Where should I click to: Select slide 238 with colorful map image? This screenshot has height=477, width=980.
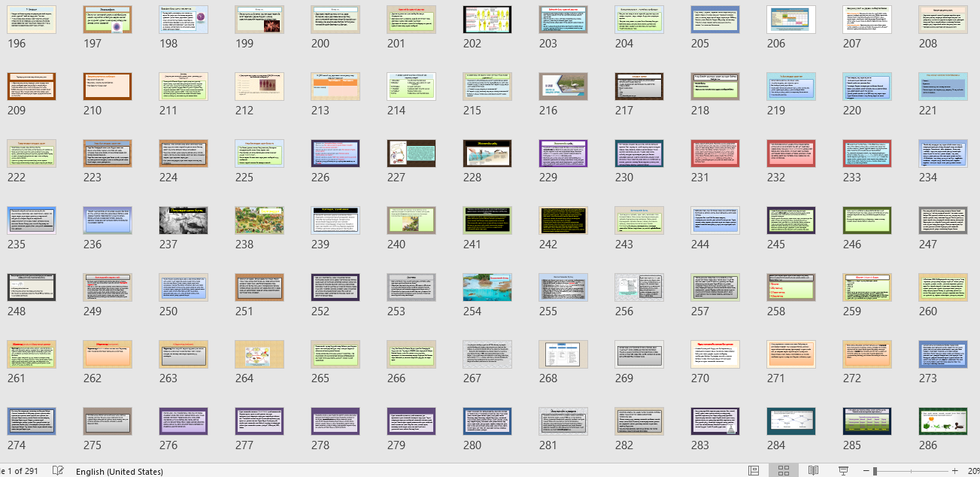click(259, 220)
